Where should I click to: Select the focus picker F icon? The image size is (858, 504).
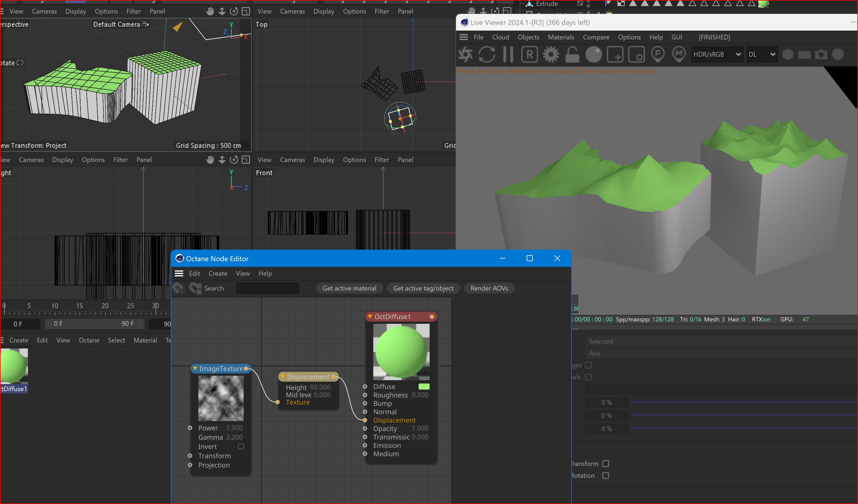pyautogui.click(x=658, y=54)
